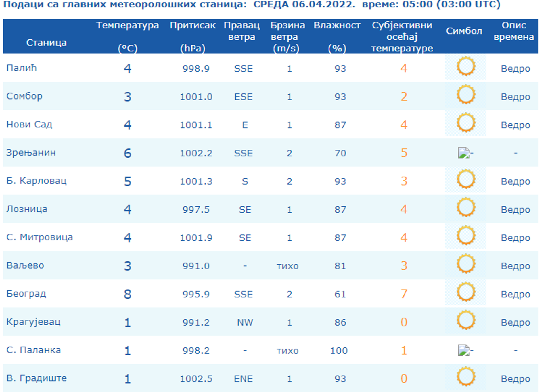
Task: Click the sunny icon in Палић row
Action: click(x=465, y=67)
